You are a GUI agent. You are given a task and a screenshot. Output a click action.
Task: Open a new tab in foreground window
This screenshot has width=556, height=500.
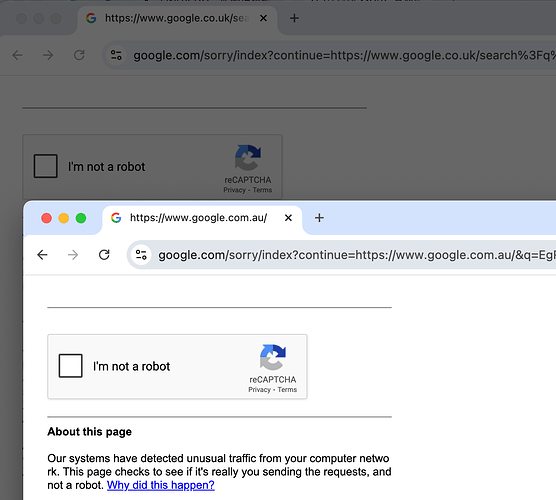pyautogui.click(x=319, y=218)
